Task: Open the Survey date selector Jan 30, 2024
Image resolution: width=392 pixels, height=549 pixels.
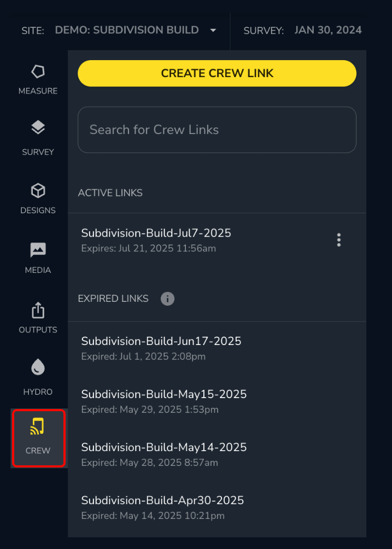Action: [x=327, y=30]
